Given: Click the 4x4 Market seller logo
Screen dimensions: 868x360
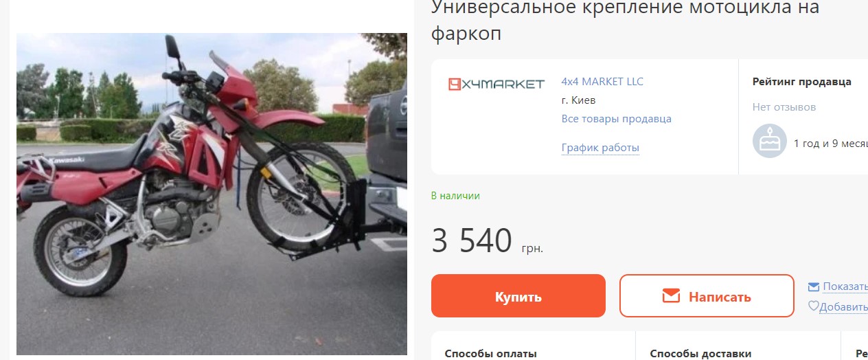Looking at the screenshot, I should tap(496, 84).
